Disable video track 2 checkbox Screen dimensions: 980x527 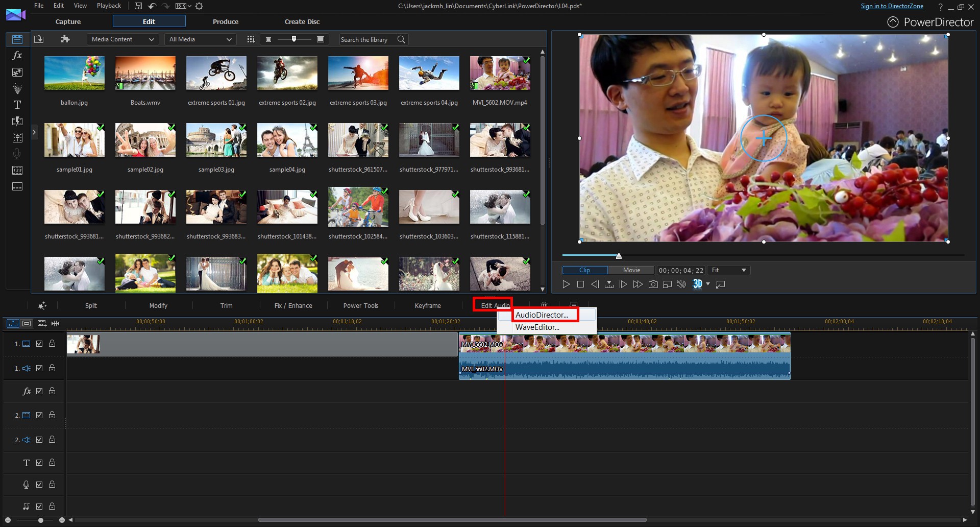click(x=39, y=415)
